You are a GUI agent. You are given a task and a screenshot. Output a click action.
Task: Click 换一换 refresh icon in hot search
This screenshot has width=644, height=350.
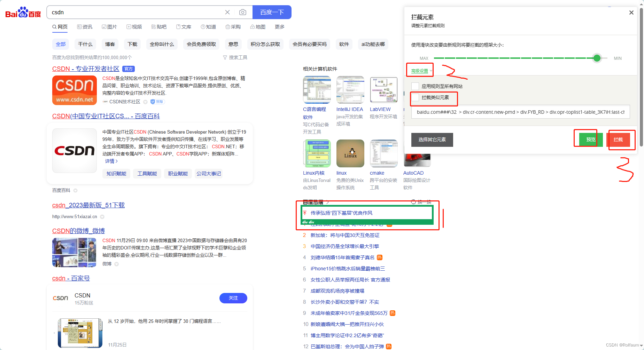(x=413, y=202)
